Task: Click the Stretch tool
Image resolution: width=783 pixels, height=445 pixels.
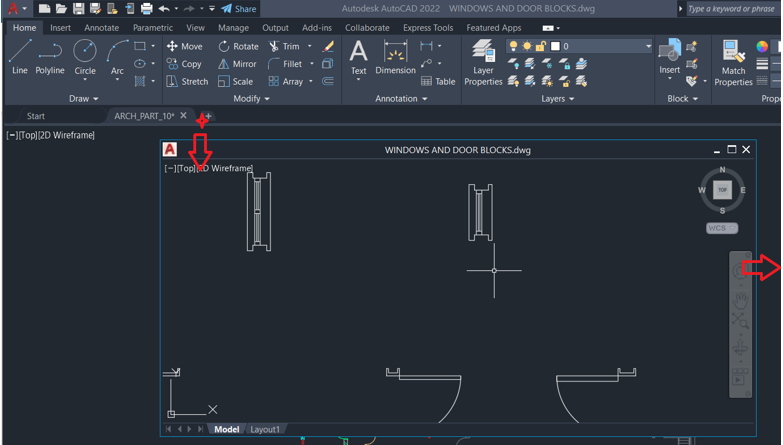Action: click(187, 82)
